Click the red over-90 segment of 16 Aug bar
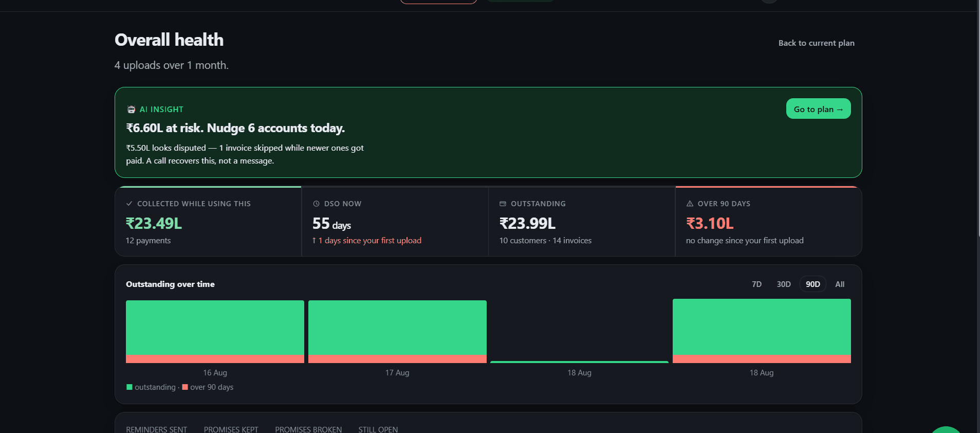 coord(215,359)
